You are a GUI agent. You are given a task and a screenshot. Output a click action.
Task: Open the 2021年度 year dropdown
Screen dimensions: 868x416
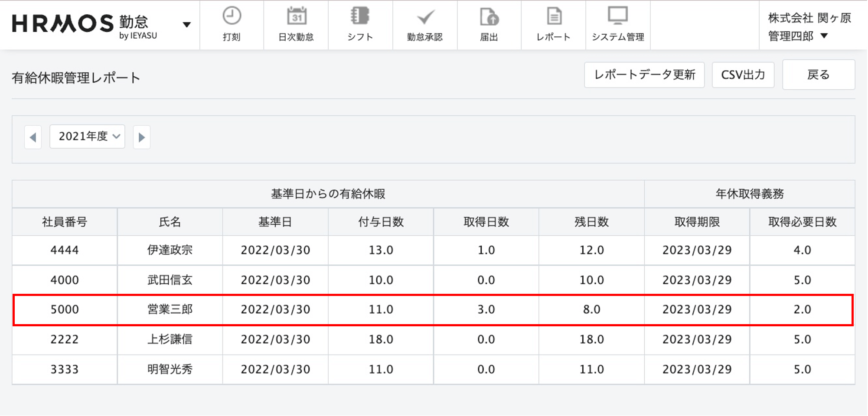(88, 136)
